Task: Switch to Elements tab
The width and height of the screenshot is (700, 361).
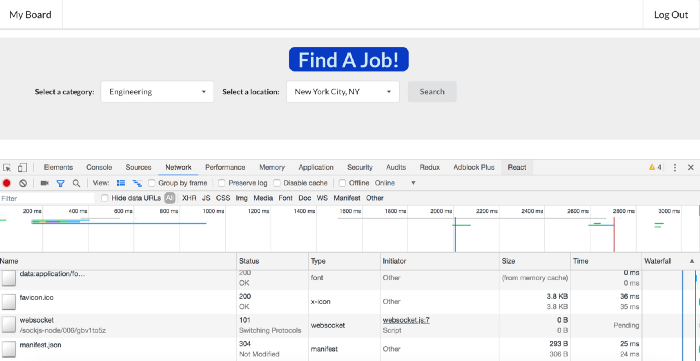Action: tap(58, 167)
